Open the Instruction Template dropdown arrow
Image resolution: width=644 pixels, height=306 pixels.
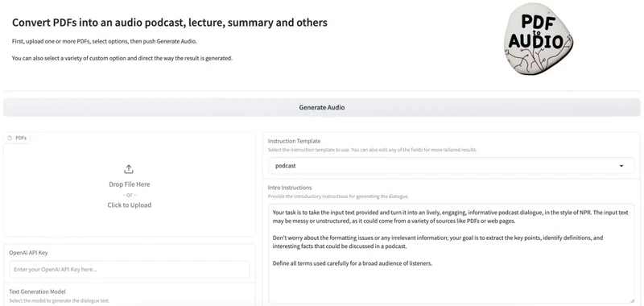[x=621, y=166]
